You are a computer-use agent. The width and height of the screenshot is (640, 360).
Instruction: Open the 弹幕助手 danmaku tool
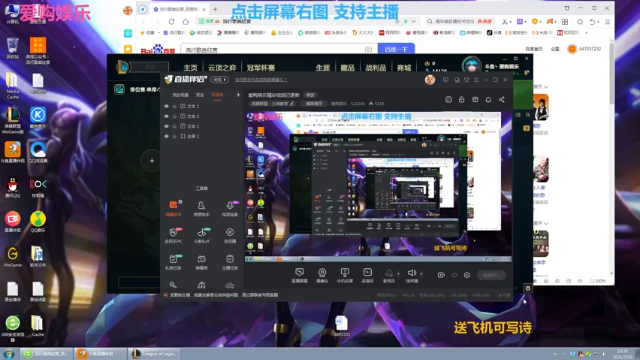pos(173,208)
